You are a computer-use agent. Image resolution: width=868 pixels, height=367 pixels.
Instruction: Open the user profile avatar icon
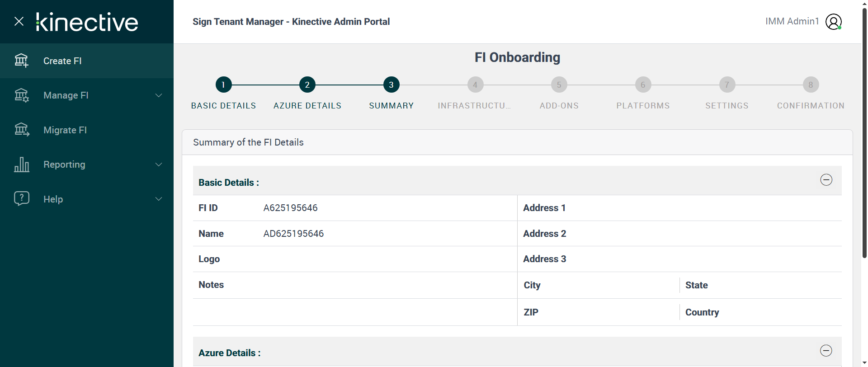click(x=833, y=22)
